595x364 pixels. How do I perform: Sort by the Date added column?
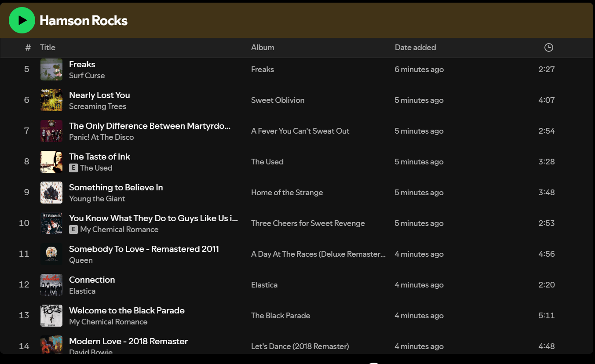[x=415, y=47]
